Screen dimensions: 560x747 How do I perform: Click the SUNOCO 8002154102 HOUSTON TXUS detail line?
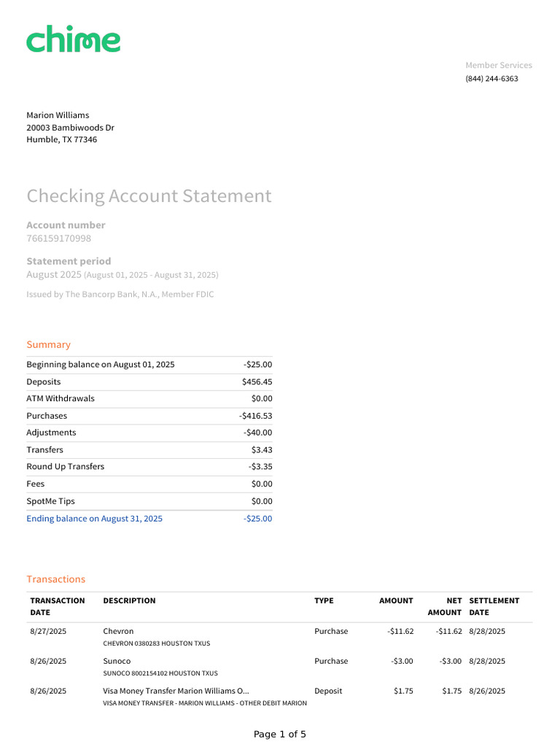[x=160, y=673]
